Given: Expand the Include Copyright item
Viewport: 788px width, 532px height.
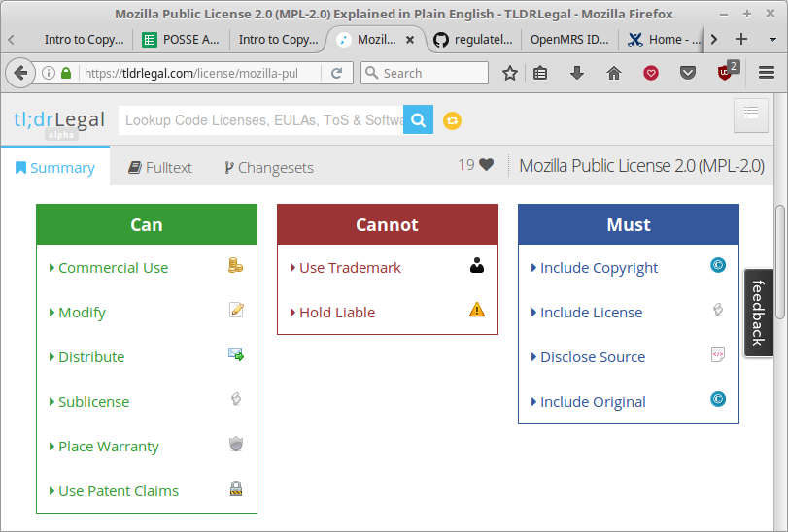Looking at the screenshot, I should pos(594,268).
